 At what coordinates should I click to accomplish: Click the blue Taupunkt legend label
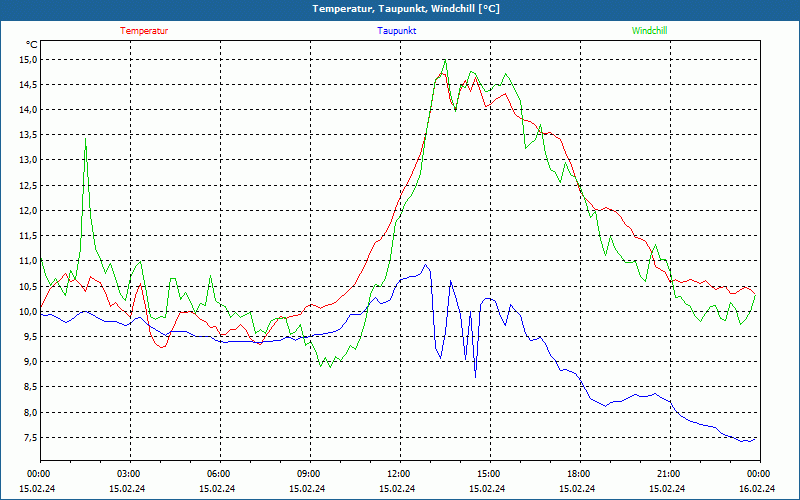click(x=396, y=31)
